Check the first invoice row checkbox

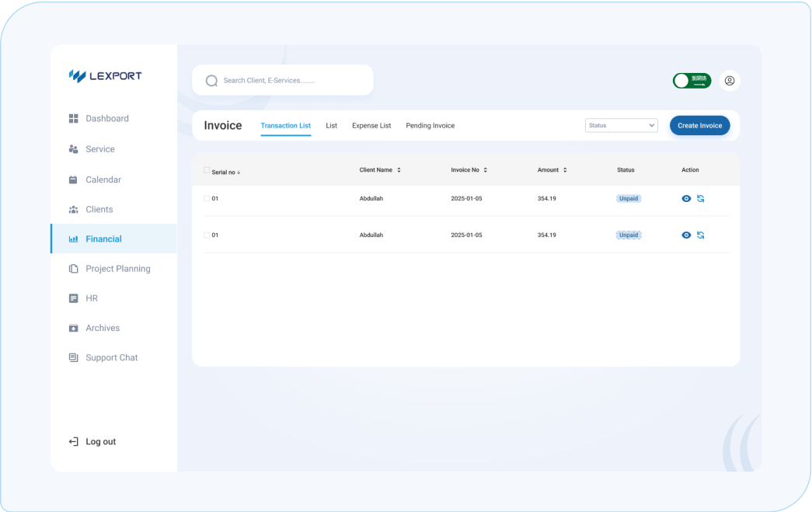pos(207,198)
